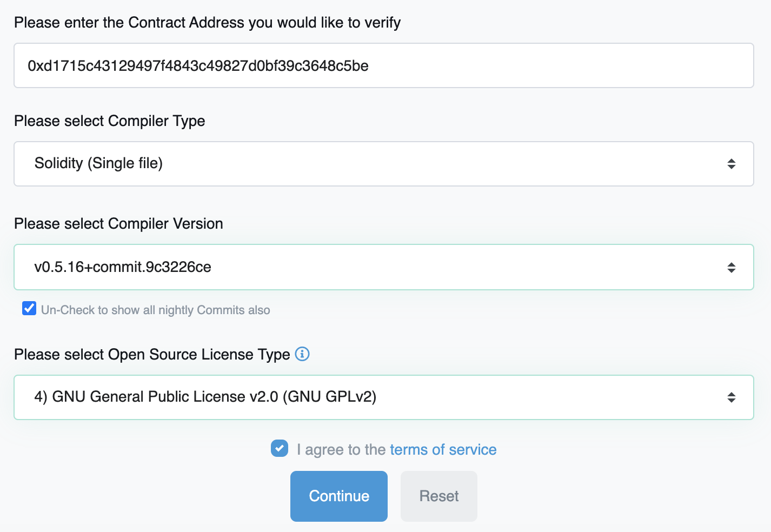771x532 pixels.
Task: Click the Compiler Type selector arrows
Action: 731,164
